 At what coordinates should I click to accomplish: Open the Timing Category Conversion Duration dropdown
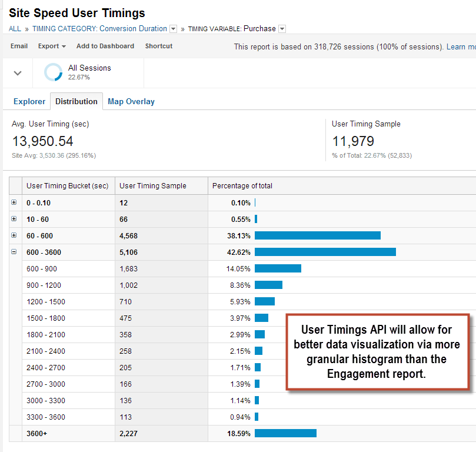tap(174, 29)
